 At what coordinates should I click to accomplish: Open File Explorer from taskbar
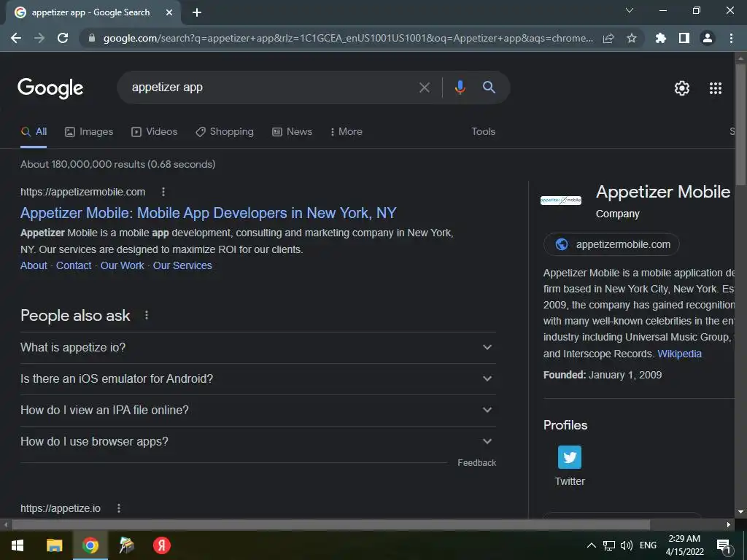[54, 545]
